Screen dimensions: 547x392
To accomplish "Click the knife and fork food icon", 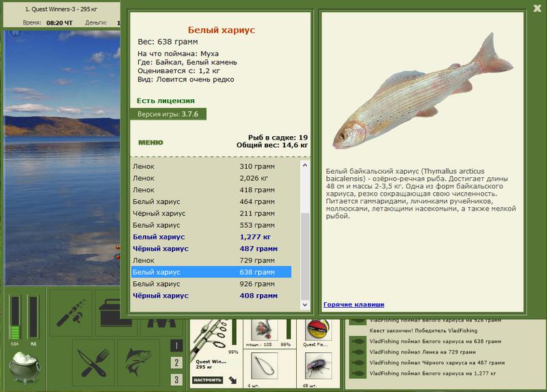I will coord(94,363).
